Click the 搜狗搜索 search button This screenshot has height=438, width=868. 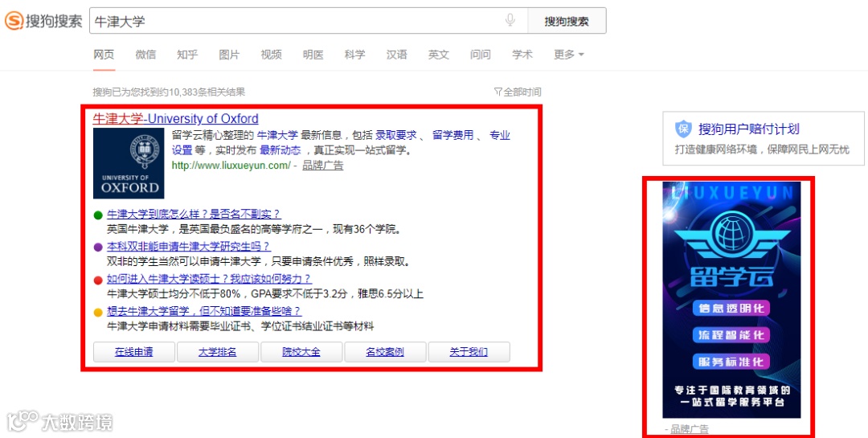(567, 21)
